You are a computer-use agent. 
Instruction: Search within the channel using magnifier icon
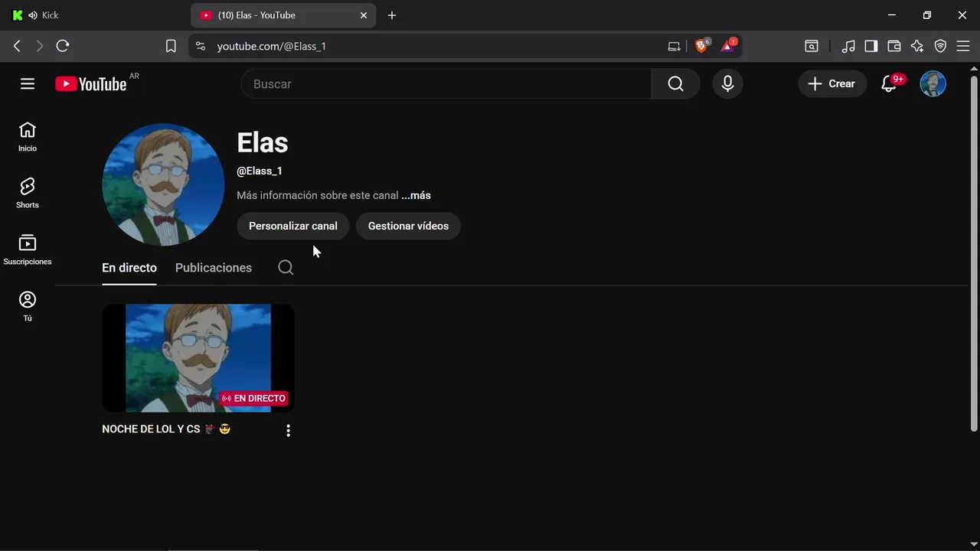pos(286,268)
